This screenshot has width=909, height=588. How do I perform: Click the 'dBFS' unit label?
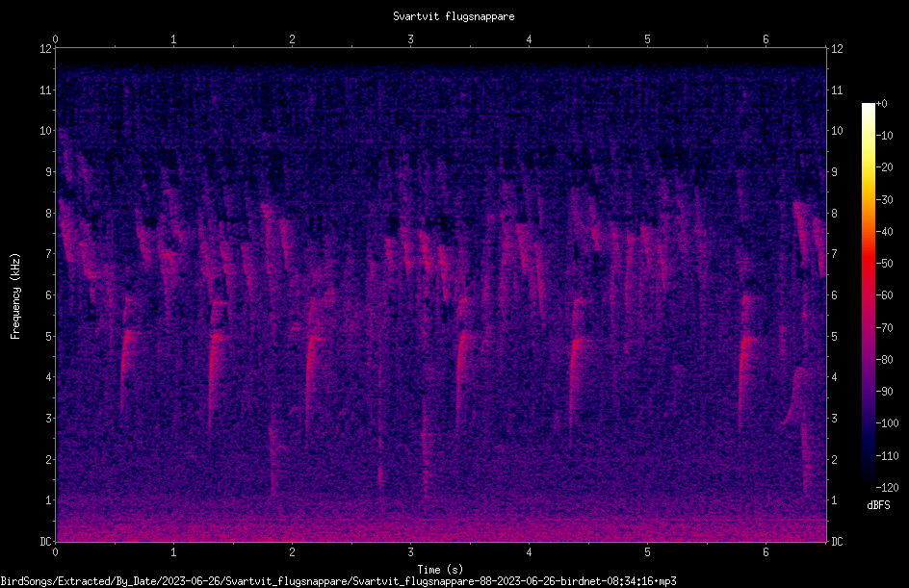[x=878, y=505]
